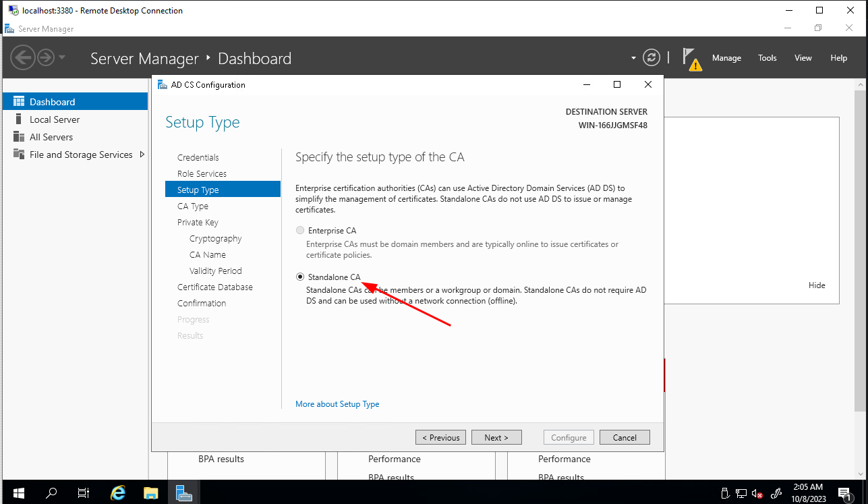Viewport: 868px width, 504px height.
Task: Open Task View in the taskbar
Action: click(84, 493)
